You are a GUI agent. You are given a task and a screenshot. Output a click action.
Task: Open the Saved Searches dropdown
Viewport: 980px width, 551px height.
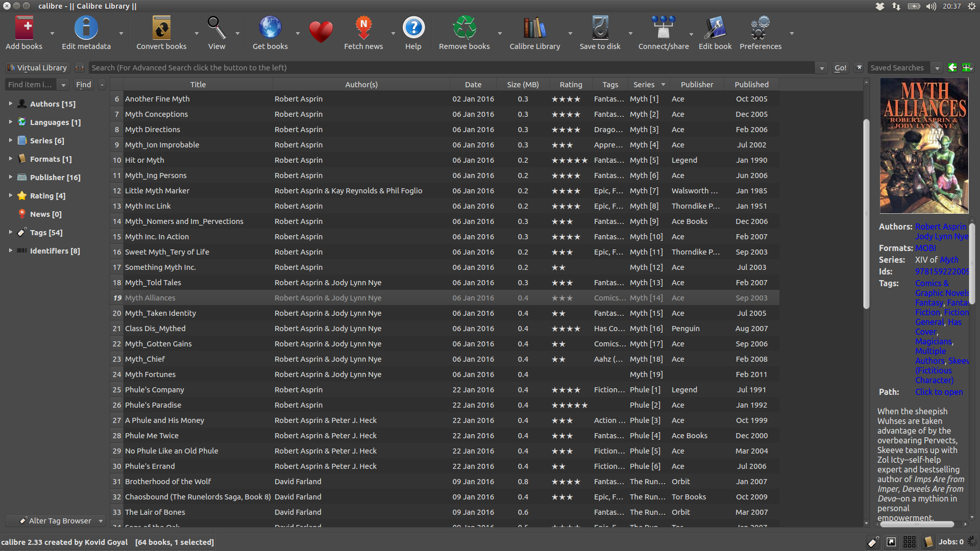pos(937,68)
